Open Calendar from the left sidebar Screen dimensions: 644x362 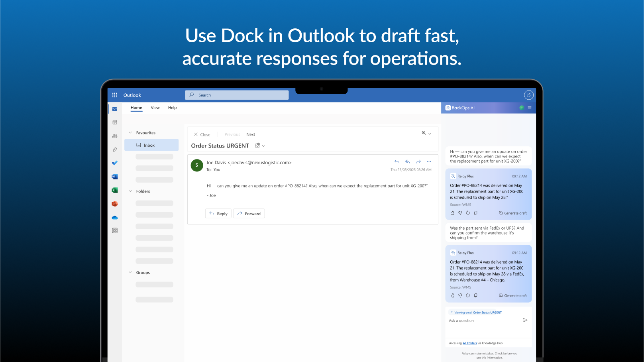coord(115,122)
